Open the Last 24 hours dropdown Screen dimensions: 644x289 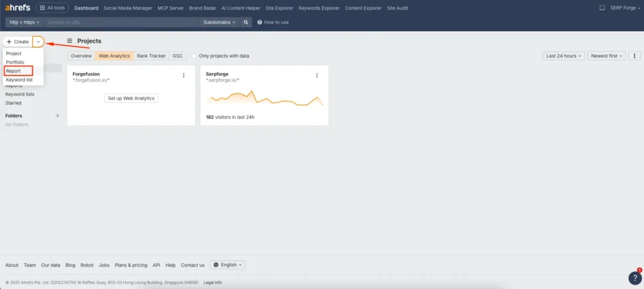pos(563,56)
